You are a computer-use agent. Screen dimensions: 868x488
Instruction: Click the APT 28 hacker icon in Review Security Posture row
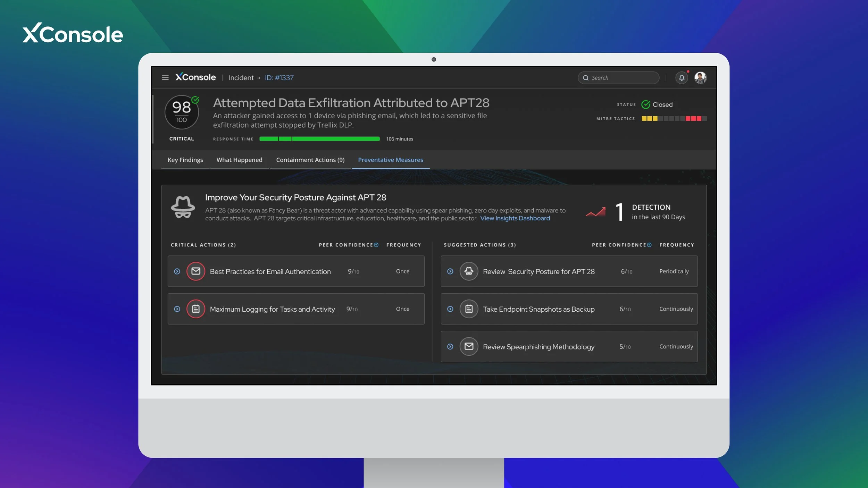(x=469, y=271)
